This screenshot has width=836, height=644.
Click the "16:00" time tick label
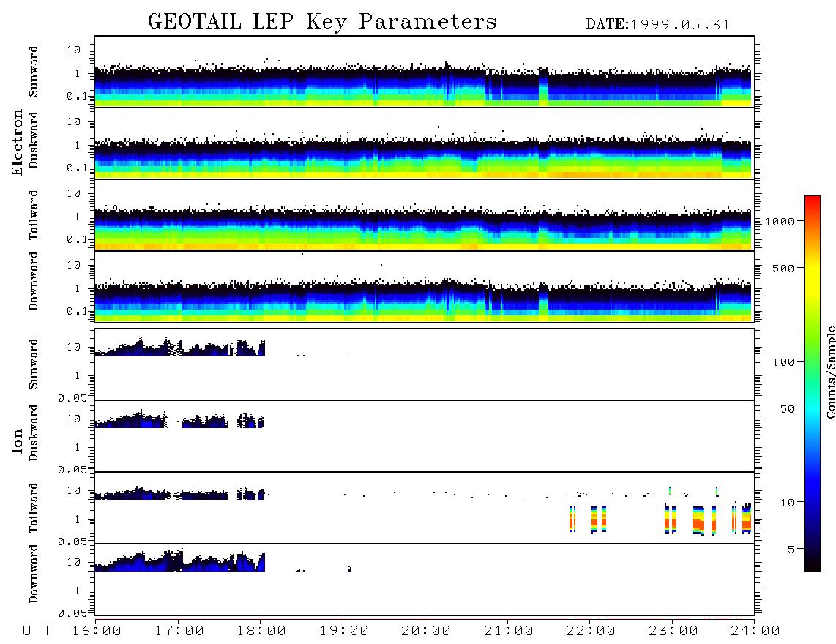97,632
